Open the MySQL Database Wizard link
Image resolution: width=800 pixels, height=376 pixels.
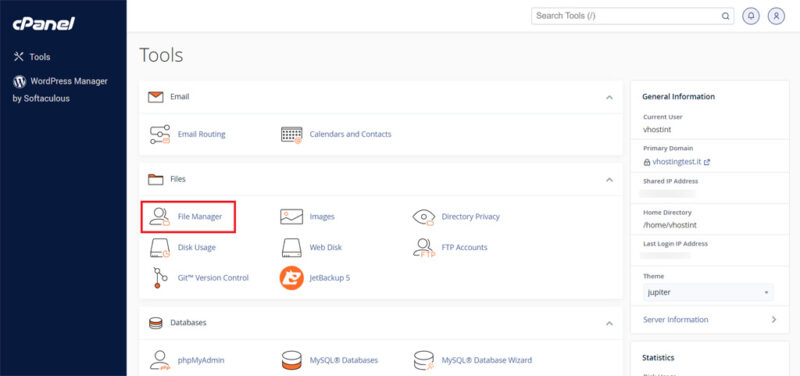(487, 360)
